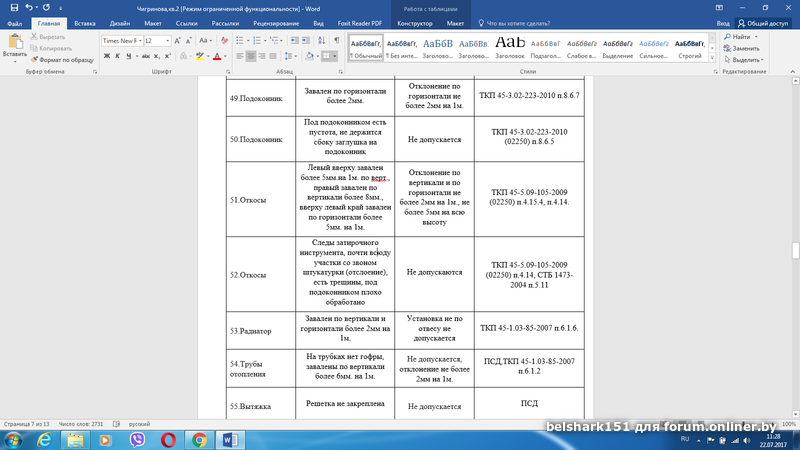Open shading paint bucket fill

pyautogui.click(x=309, y=56)
